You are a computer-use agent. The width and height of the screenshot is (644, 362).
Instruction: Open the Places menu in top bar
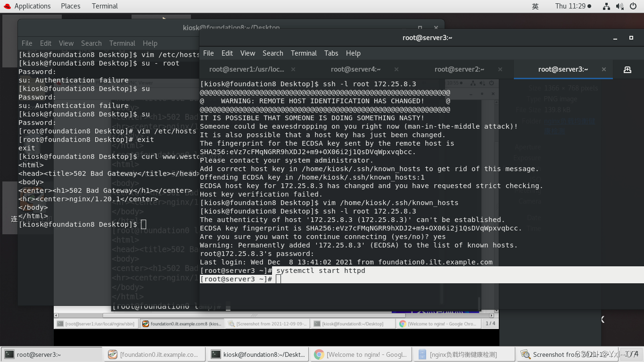71,6
